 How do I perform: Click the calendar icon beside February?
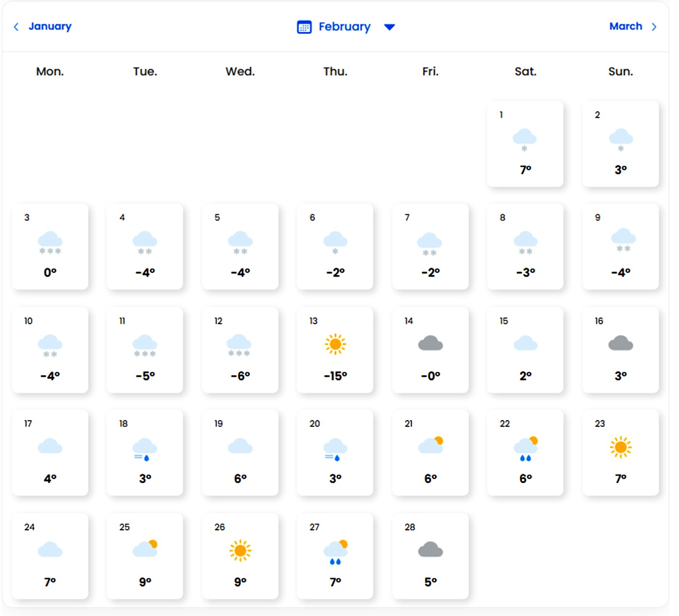click(x=304, y=27)
